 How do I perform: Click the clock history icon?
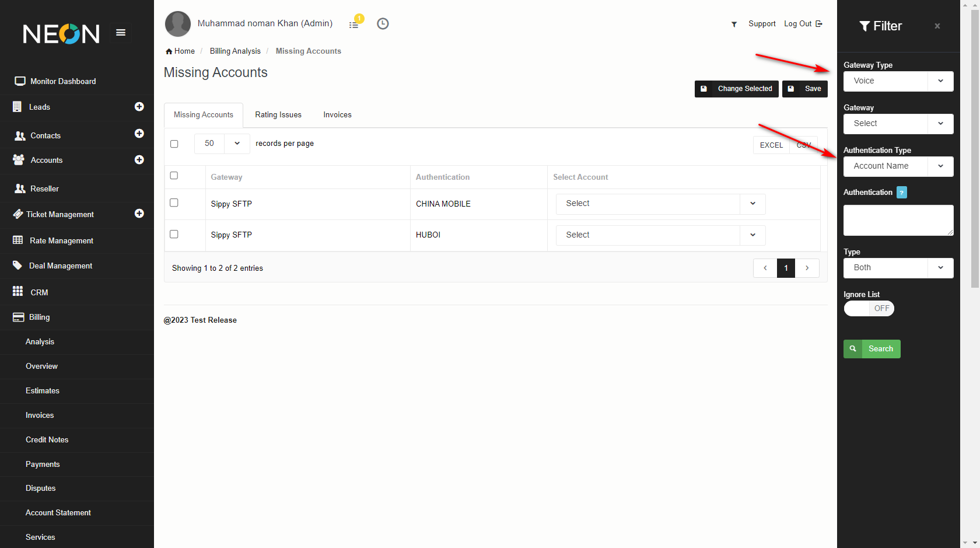coord(383,24)
